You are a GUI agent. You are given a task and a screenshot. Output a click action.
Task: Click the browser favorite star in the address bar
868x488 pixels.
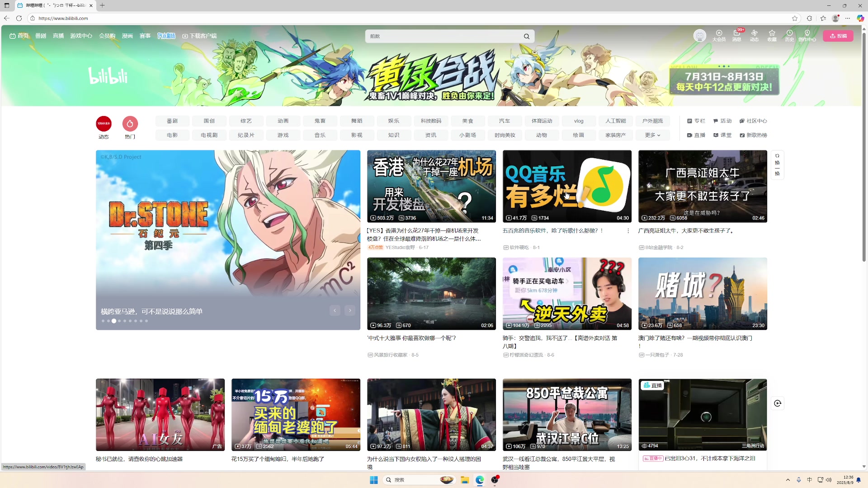pos(795,19)
